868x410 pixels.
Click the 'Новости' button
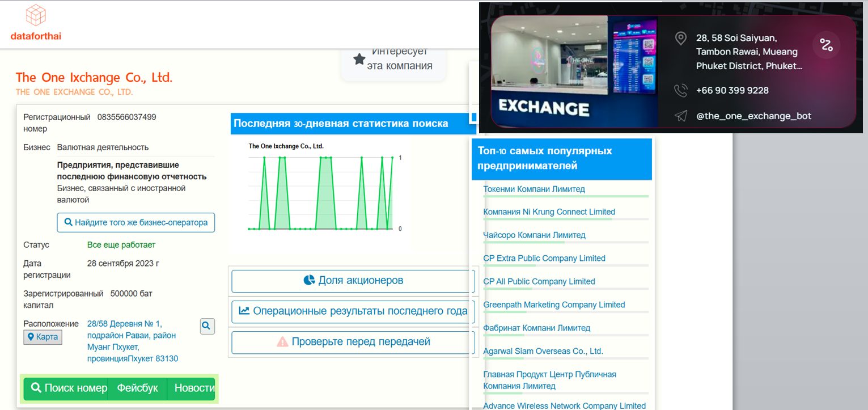192,388
